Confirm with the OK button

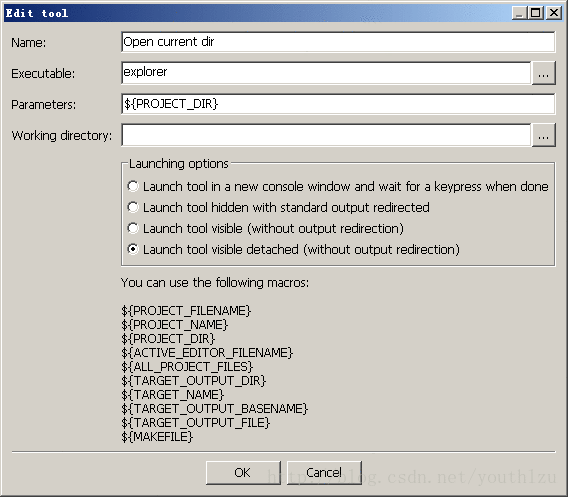(243, 472)
